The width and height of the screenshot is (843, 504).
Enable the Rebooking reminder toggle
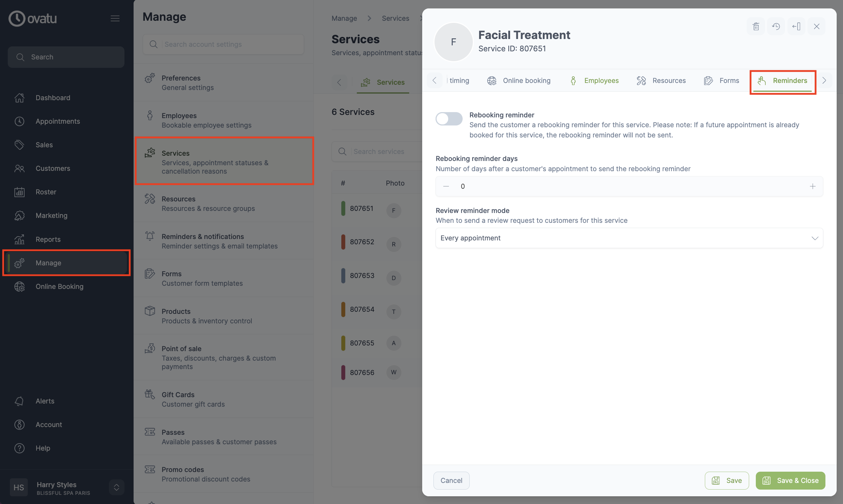point(449,119)
